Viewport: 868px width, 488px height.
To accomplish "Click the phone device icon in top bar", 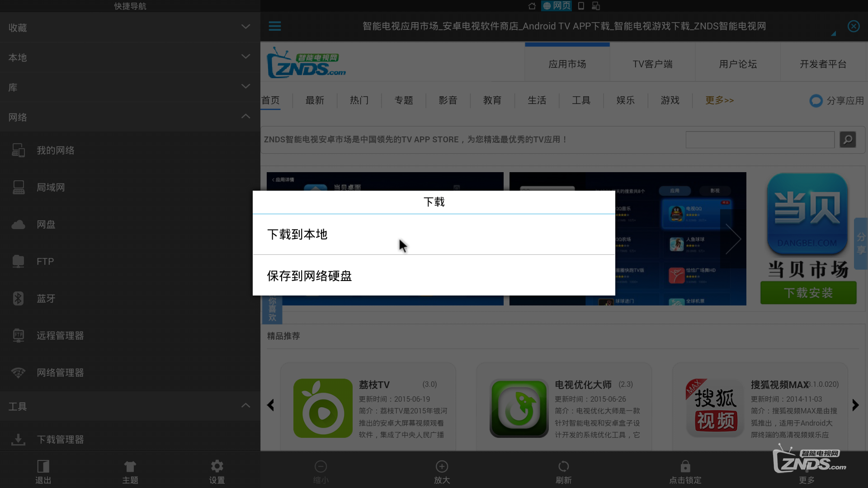I will (581, 6).
